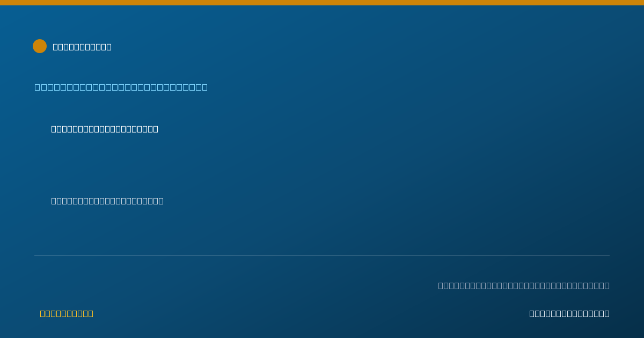Click the thin horizontal divider line

point(322,255)
